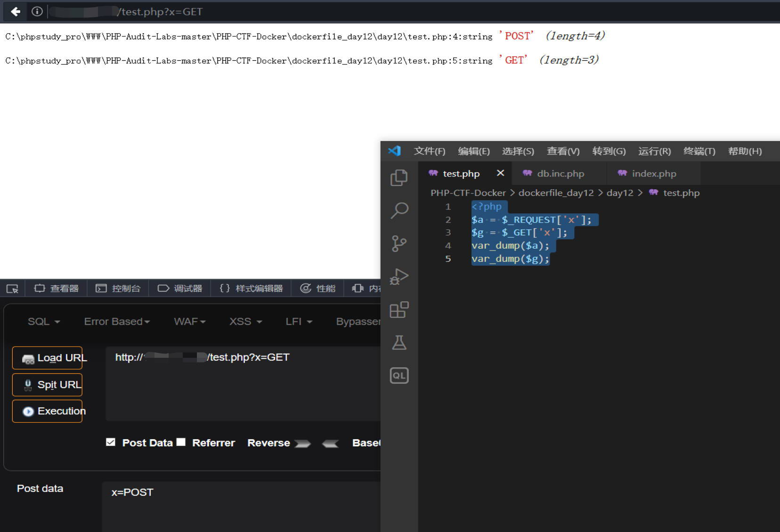Click the Base64 encode label
Image resolution: width=780 pixels, height=532 pixels.
[366, 443]
